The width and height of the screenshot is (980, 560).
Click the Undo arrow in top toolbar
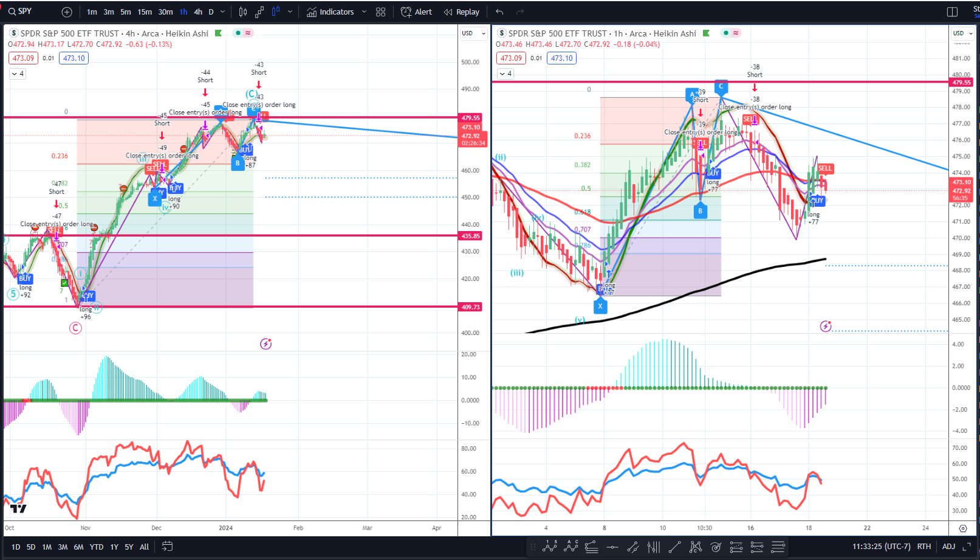pos(499,12)
